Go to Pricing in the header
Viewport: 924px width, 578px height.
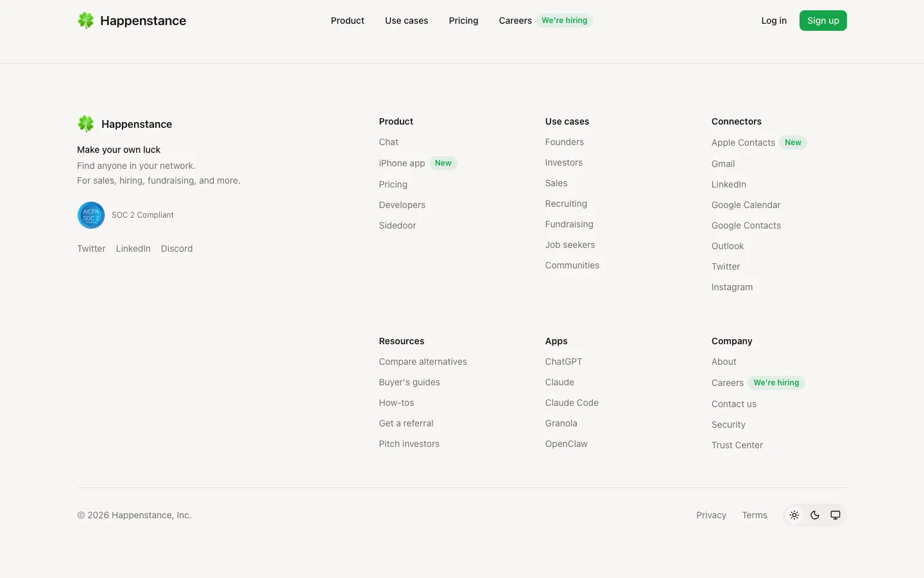click(x=463, y=21)
